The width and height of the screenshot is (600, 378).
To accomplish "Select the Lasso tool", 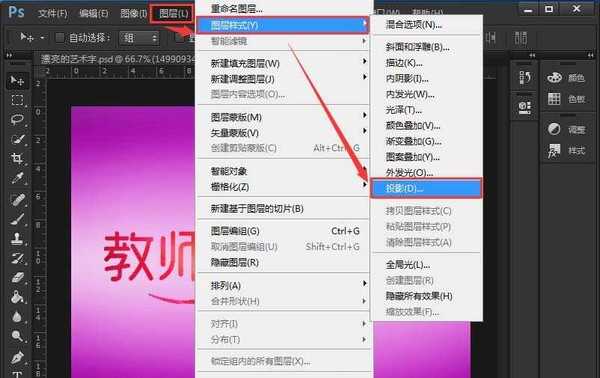I will pos(17,120).
